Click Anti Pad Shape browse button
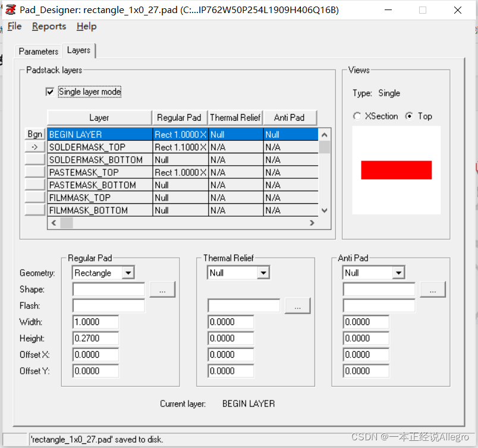This screenshot has height=448, width=478. (433, 289)
